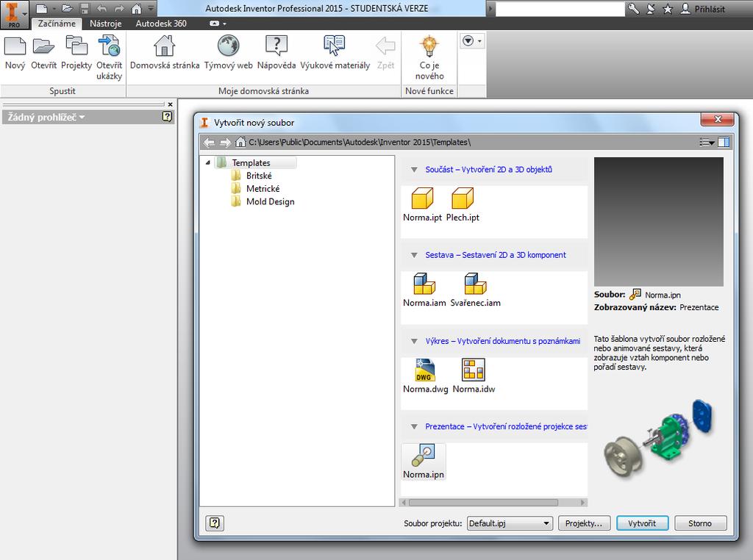Click the Home icon in the dialog path bar
Viewport: 753px width, 560px height.
point(240,142)
